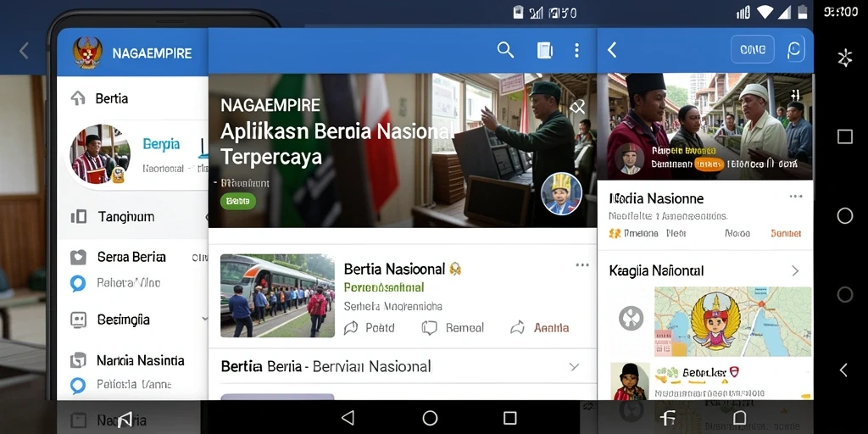The width and height of the screenshot is (868, 434).
Task: Tap the Android recents square in center nav bar
Action: (509, 417)
